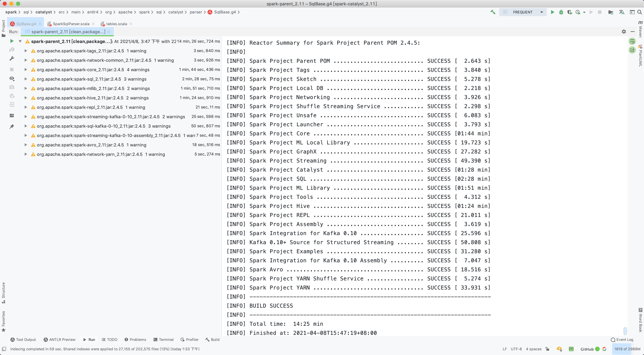Rerun build with green play in Run sidebar
The width and height of the screenshot is (644, 355).
12,41
